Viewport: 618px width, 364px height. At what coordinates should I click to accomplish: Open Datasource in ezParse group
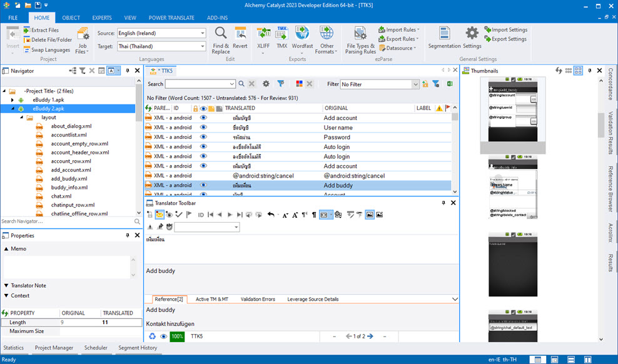point(397,48)
